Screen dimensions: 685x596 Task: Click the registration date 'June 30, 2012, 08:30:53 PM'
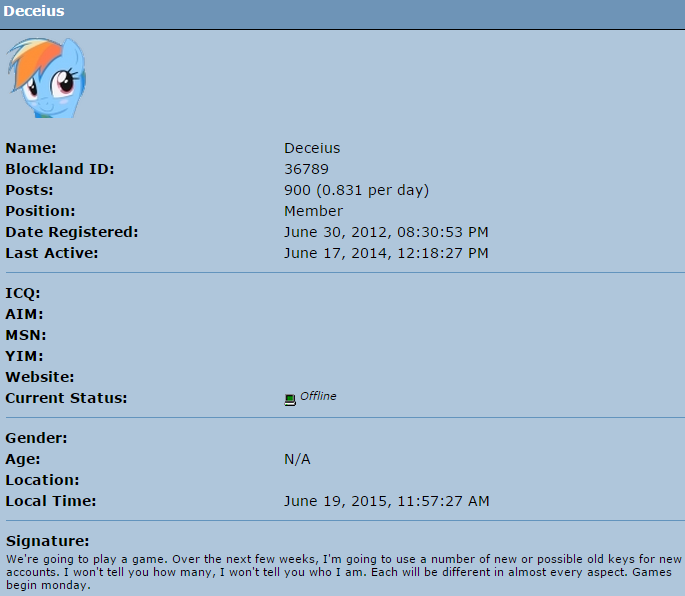[386, 232]
